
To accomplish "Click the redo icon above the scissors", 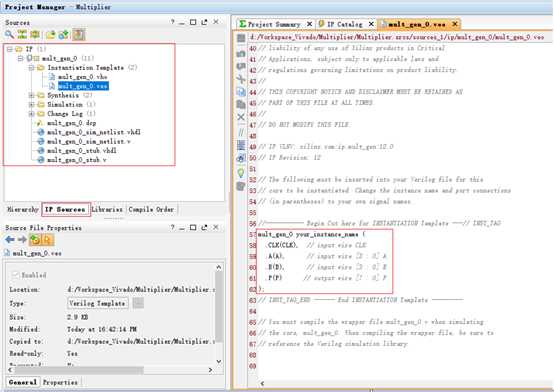I will coord(241,66).
